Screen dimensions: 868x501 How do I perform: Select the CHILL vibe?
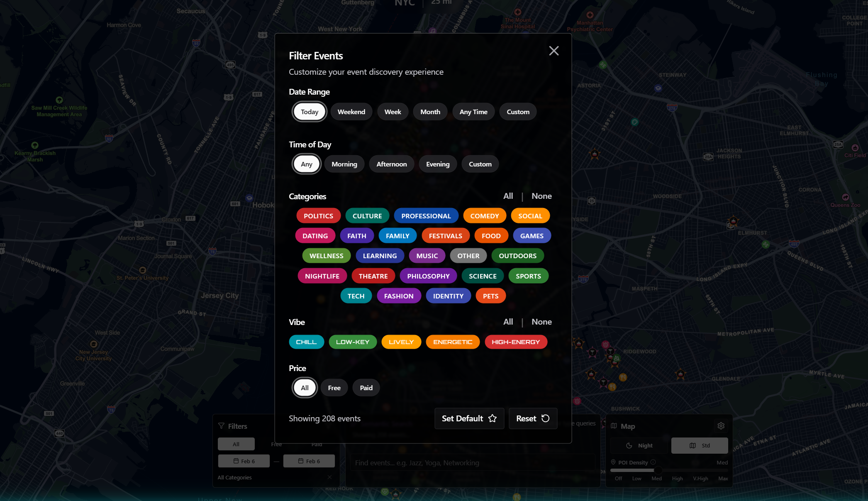(x=306, y=342)
